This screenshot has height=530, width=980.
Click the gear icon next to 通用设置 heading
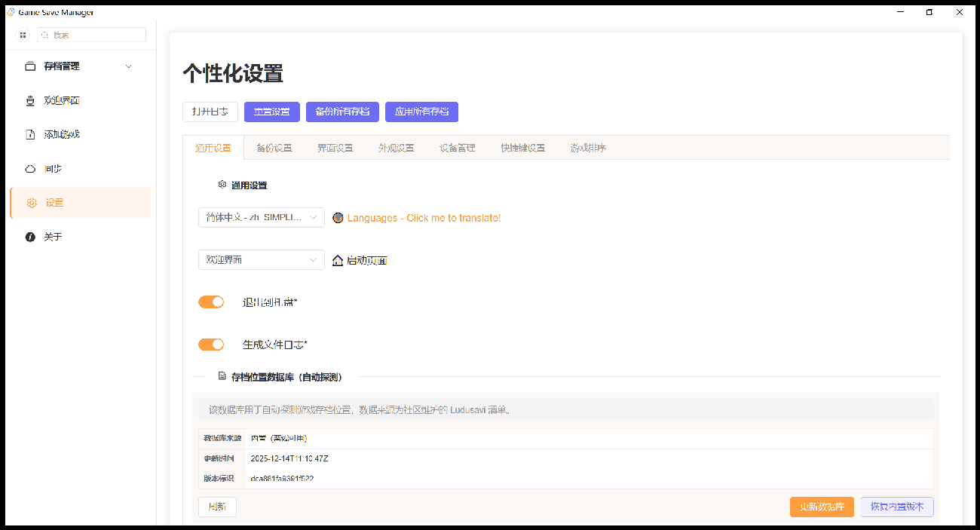222,185
